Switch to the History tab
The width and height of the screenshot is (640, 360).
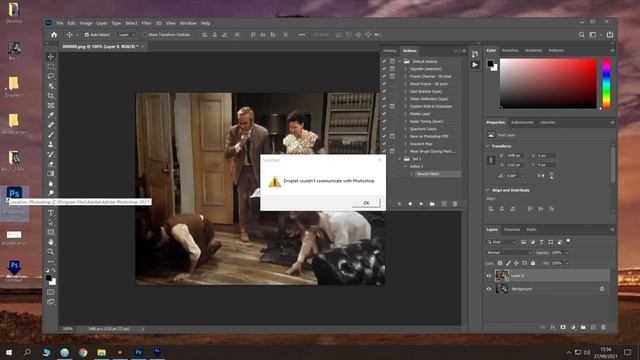pyautogui.click(x=389, y=51)
